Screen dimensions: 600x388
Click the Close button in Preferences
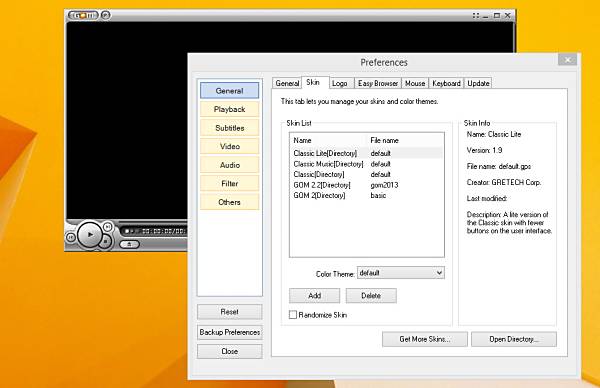(230, 351)
